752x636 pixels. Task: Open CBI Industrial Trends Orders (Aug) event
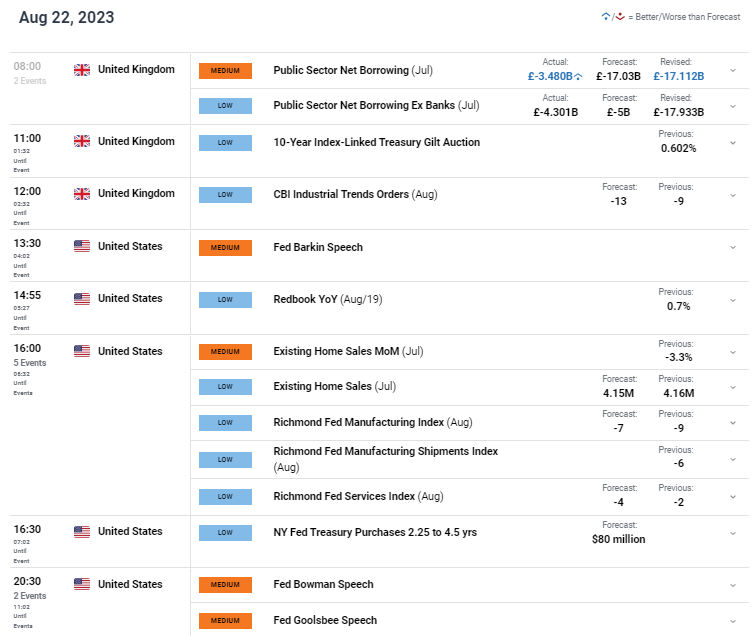click(355, 195)
